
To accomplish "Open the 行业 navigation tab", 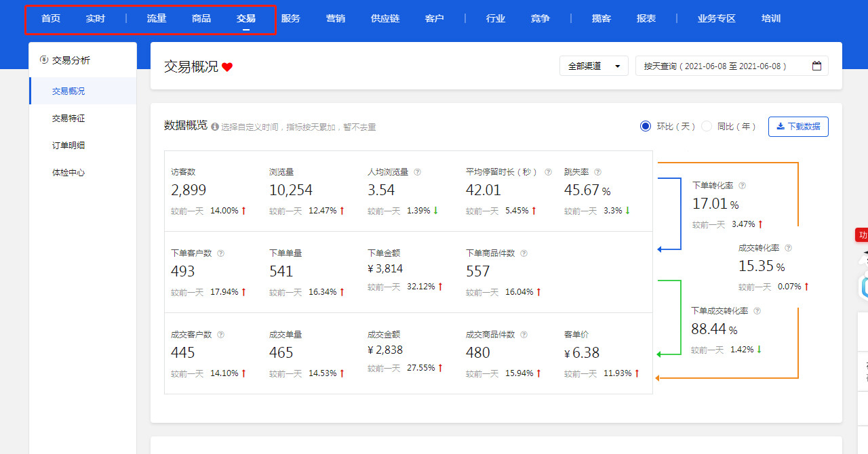I will click(x=496, y=18).
